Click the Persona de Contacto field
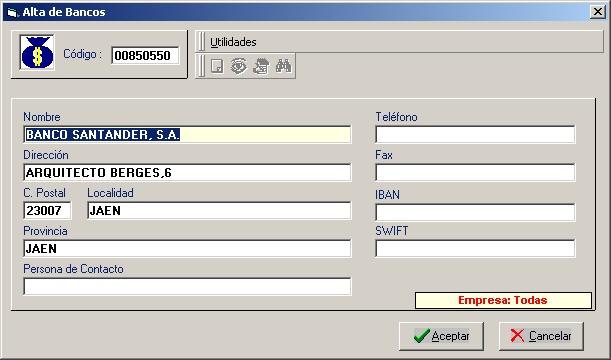611x360 pixels. pos(187,286)
